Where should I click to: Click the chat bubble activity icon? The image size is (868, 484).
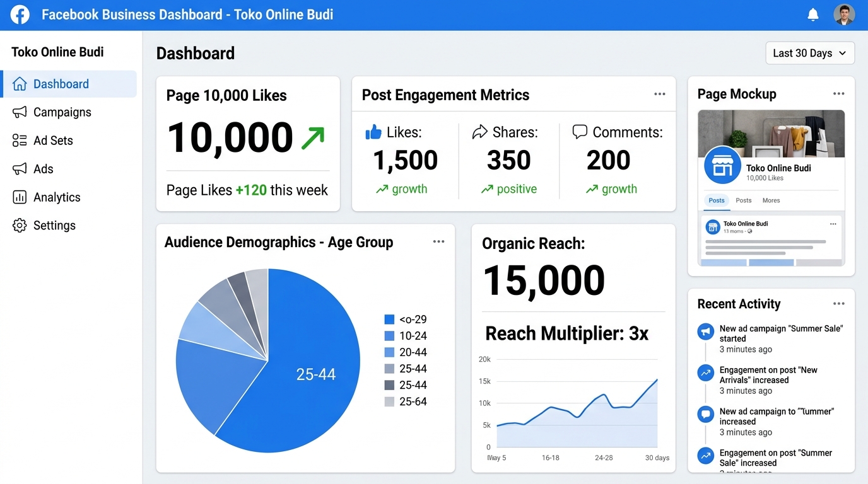(x=706, y=414)
